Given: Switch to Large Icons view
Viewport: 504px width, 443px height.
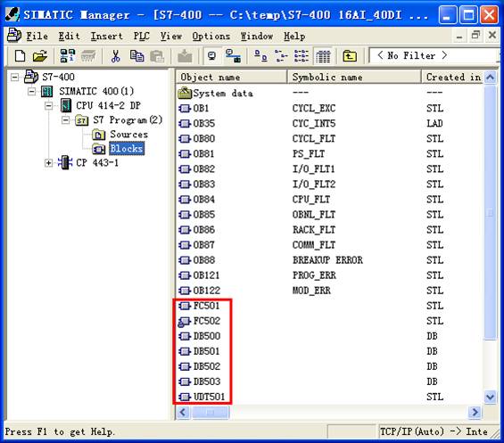Looking at the screenshot, I should point(260,56).
